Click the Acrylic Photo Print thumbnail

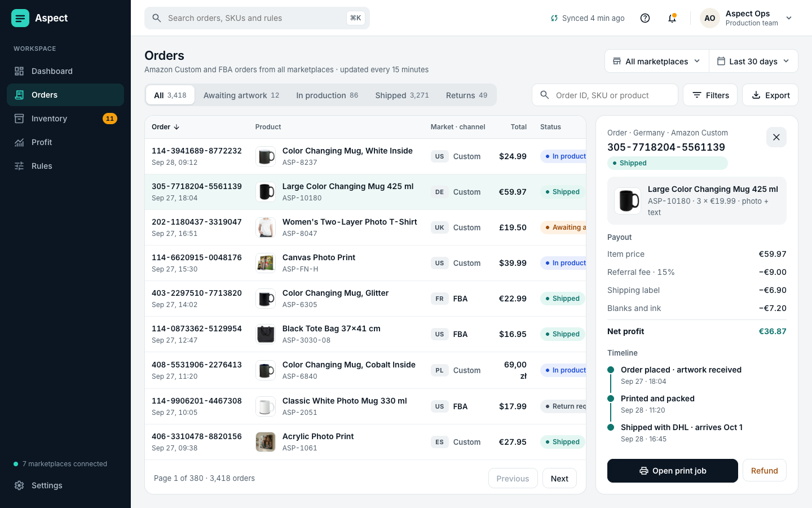point(266,442)
